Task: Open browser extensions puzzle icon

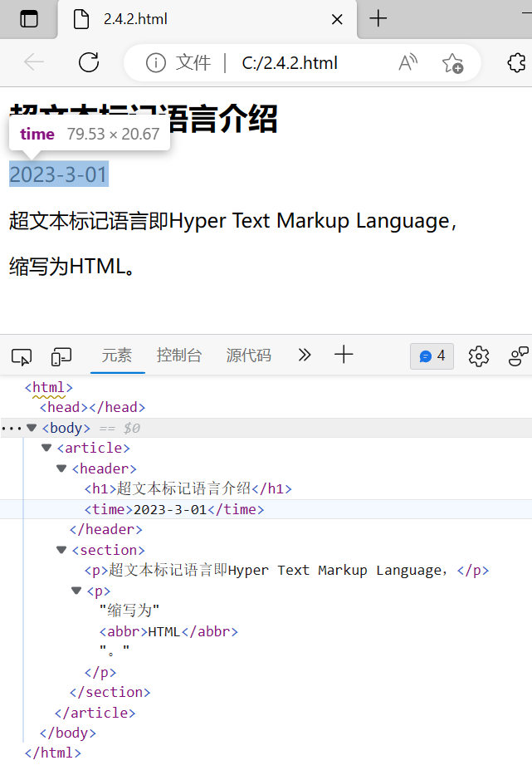Action: coord(516,62)
